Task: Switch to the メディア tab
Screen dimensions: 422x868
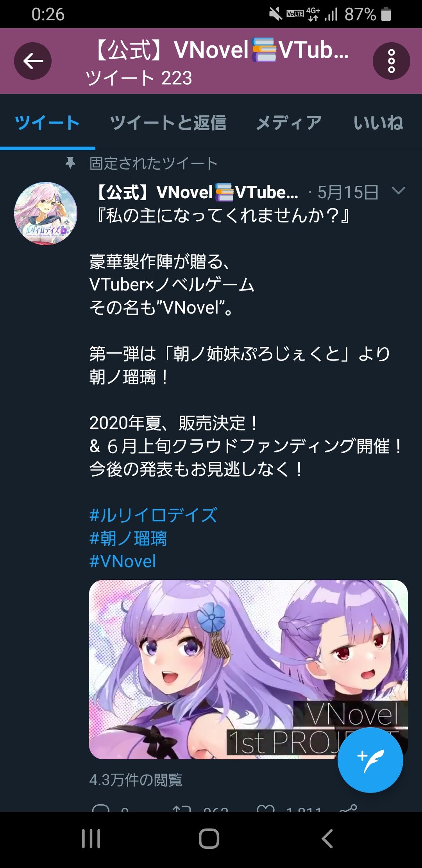Action: click(289, 122)
